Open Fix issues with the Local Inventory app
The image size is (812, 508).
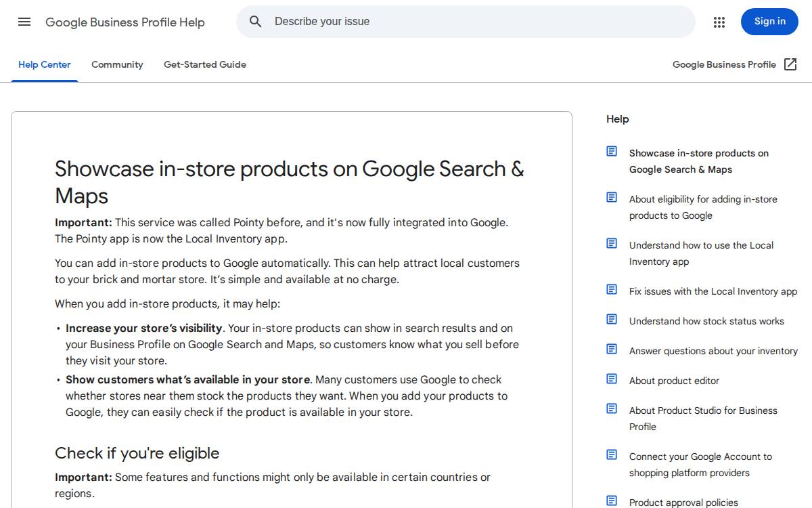point(713,291)
